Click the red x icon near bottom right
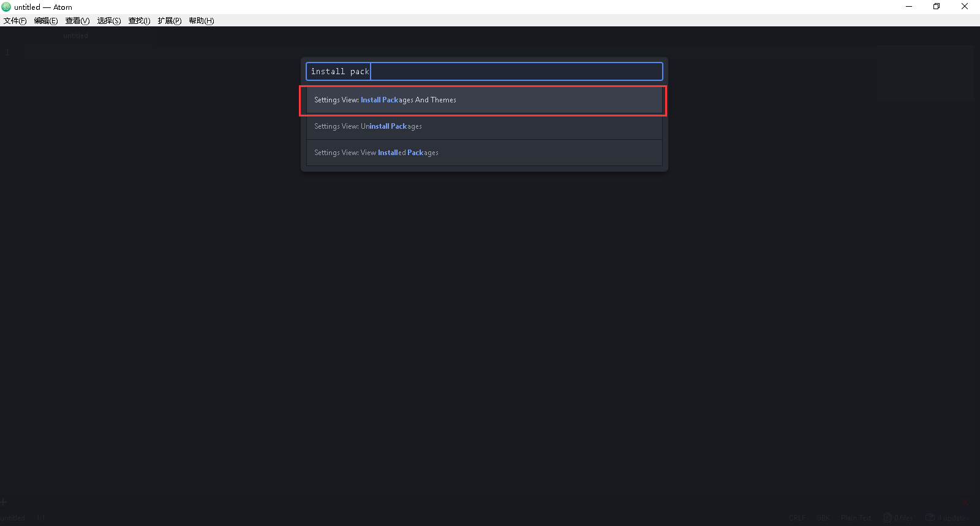The image size is (980, 526). click(965, 503)
